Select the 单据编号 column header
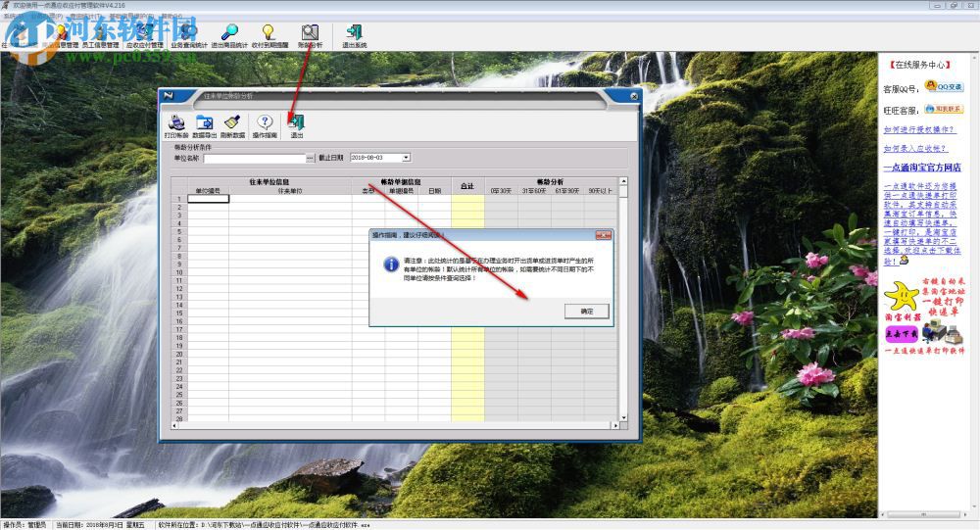 pos(401,191)
